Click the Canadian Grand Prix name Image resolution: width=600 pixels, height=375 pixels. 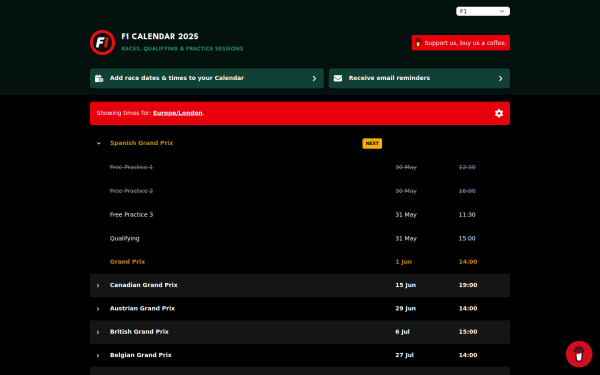(x=143, y=285)
